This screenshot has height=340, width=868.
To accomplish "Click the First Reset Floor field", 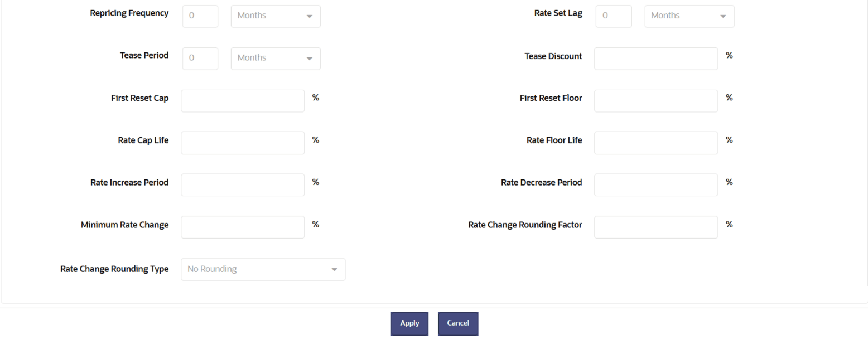I will coord(655,100).
